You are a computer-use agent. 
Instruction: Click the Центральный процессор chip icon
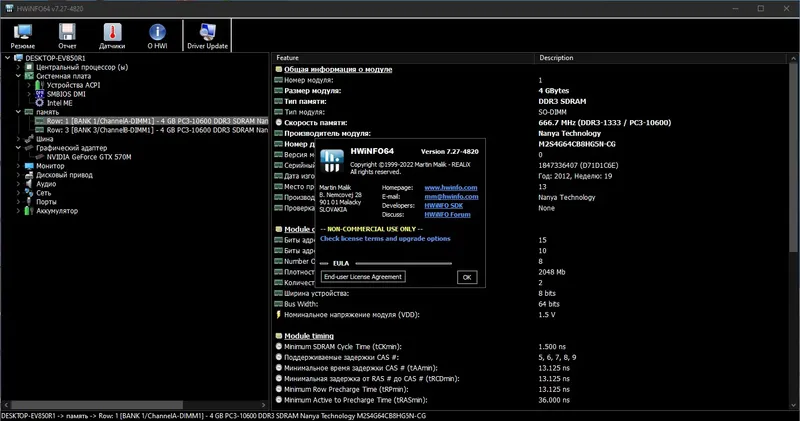tap(29, 67)
